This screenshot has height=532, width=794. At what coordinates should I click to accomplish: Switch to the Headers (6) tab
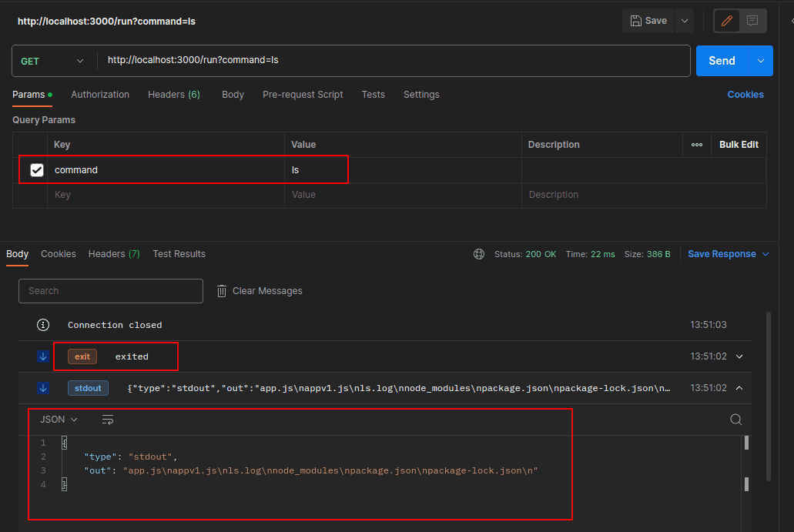174,94
